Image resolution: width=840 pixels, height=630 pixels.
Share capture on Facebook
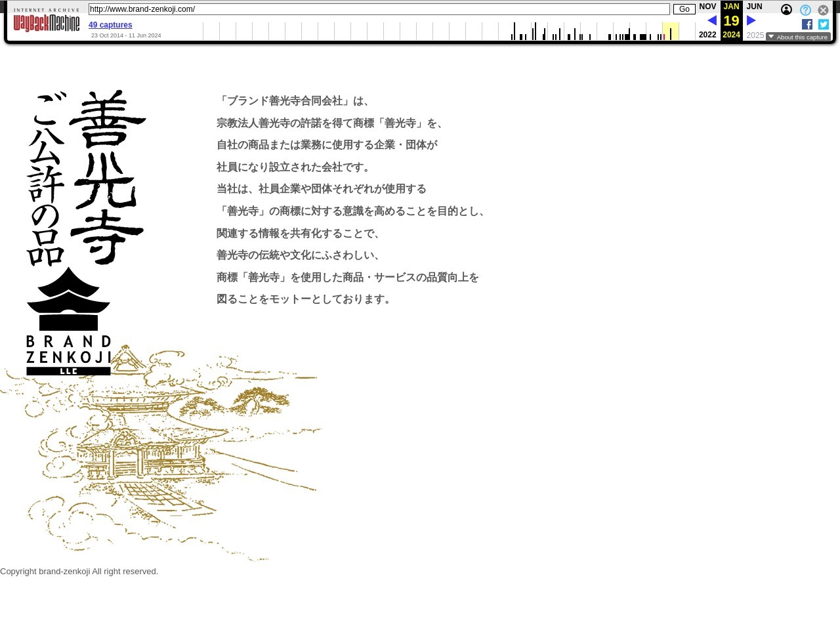[807, 24]
